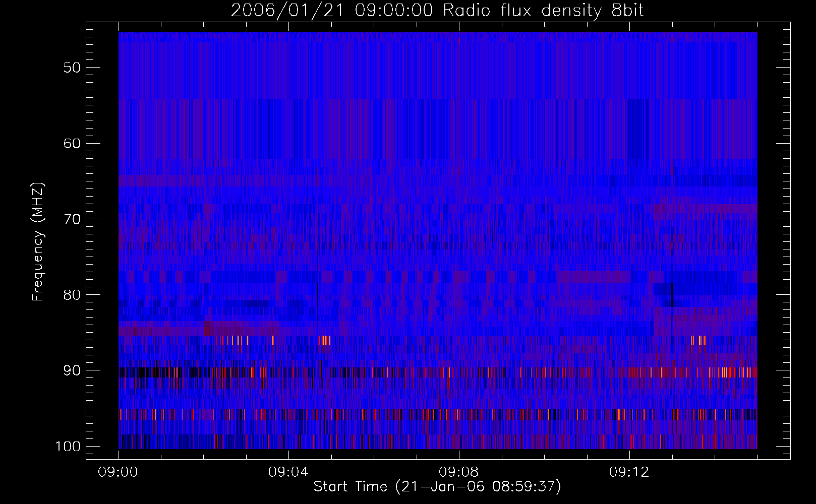Click the time tick label 09:04

point(288,472)
